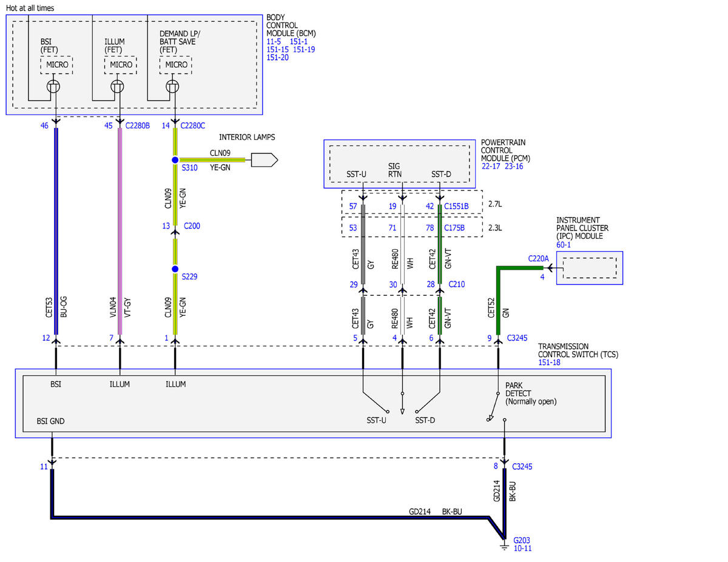The height and width of the screenshot is (562, 728).
Task: Open the 151-15 page reference
Action: 278,50
